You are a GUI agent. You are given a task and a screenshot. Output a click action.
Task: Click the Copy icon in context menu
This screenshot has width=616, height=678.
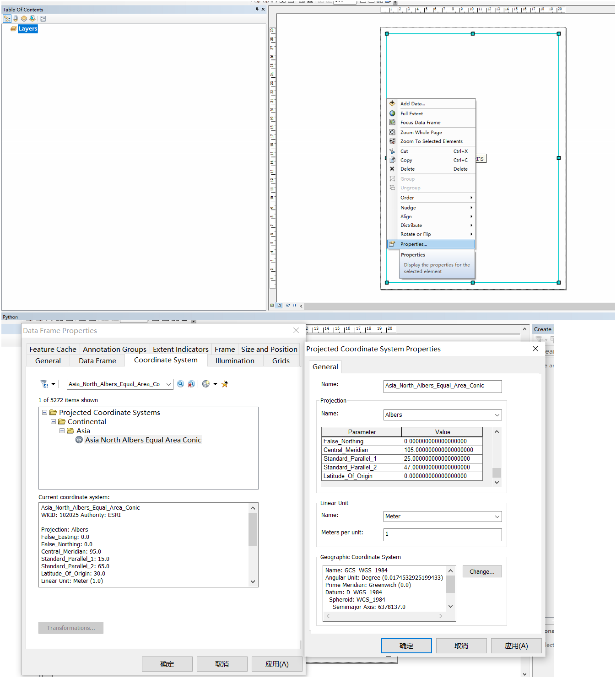click(x=392, y=160)
